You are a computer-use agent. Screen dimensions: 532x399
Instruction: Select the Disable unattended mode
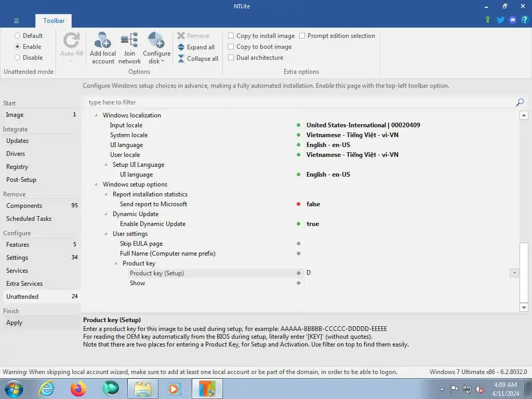[17, 57]
